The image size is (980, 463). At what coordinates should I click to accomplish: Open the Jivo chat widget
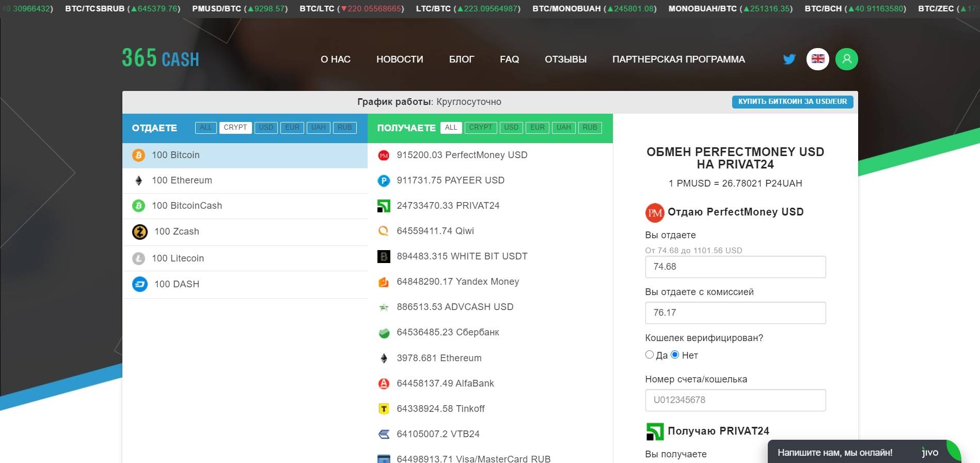[x=865, y=452]
